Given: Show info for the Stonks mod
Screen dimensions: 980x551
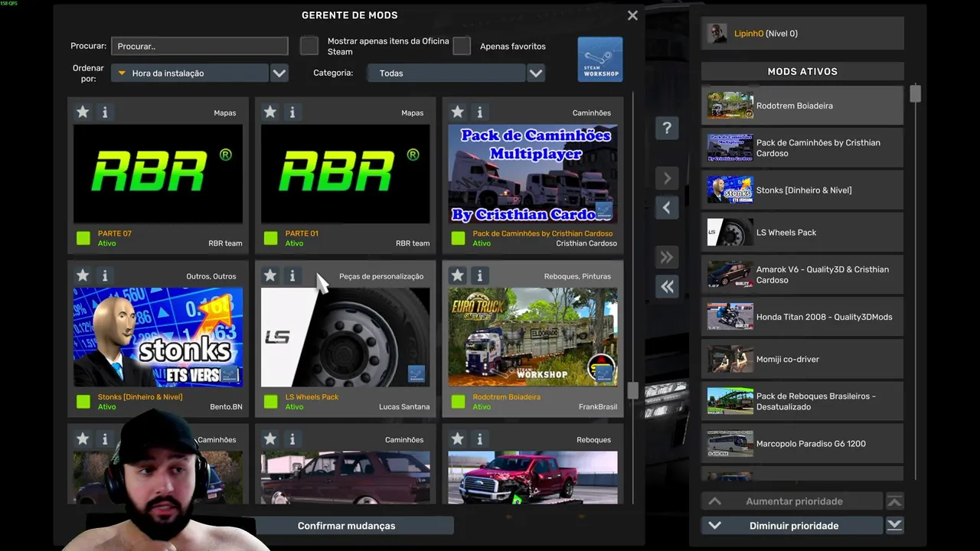Looking at the screenshot, I should point(105,275).
